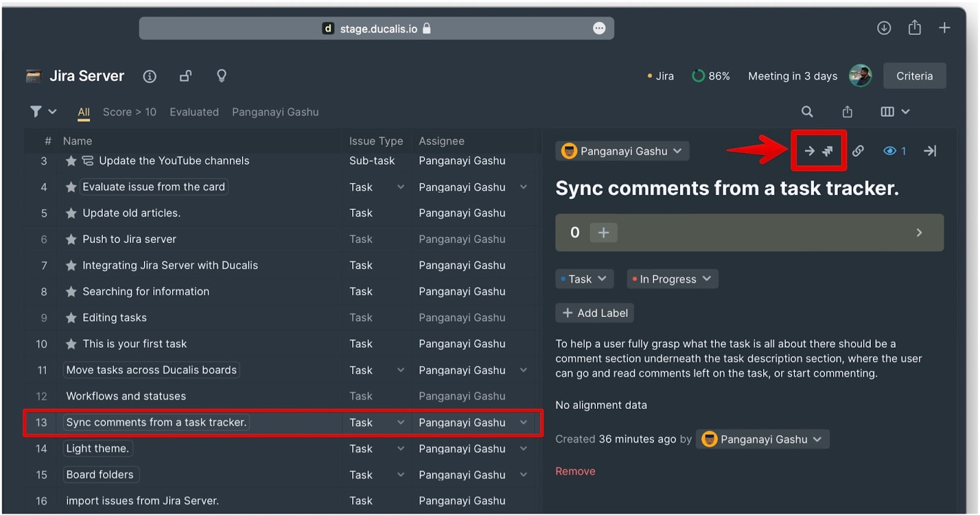The height and width of the screenshot is (516, 980).
Task: Toggle star on This is your first task
Action: [71, 344]
